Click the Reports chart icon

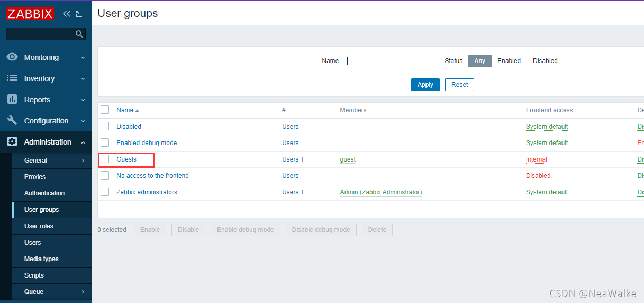click(x=12, y=100)
